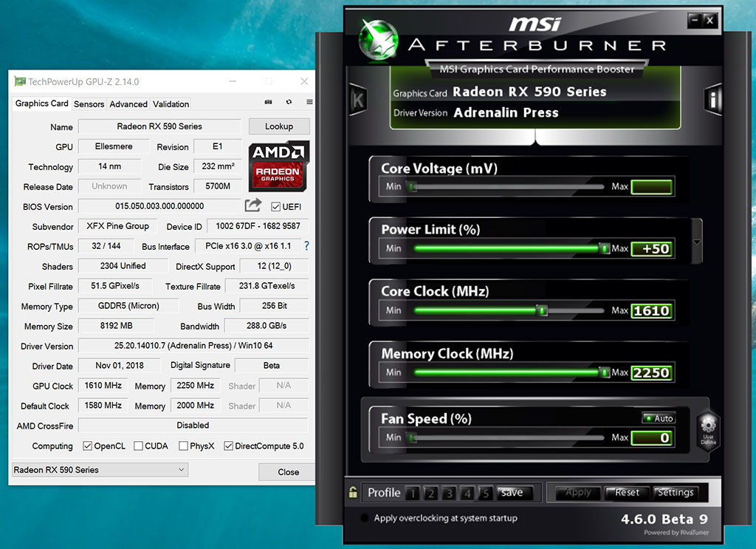Click the fan User Define gear icon
Image resolution: width=756 pixels, height=549 pixels.
click(x=708, y=429)
